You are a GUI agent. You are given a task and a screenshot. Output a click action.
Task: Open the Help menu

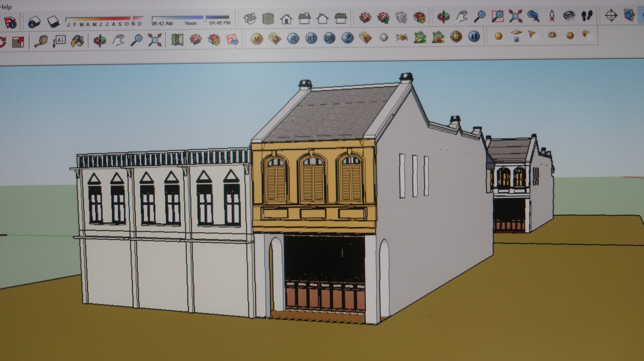tap(6, 7)
